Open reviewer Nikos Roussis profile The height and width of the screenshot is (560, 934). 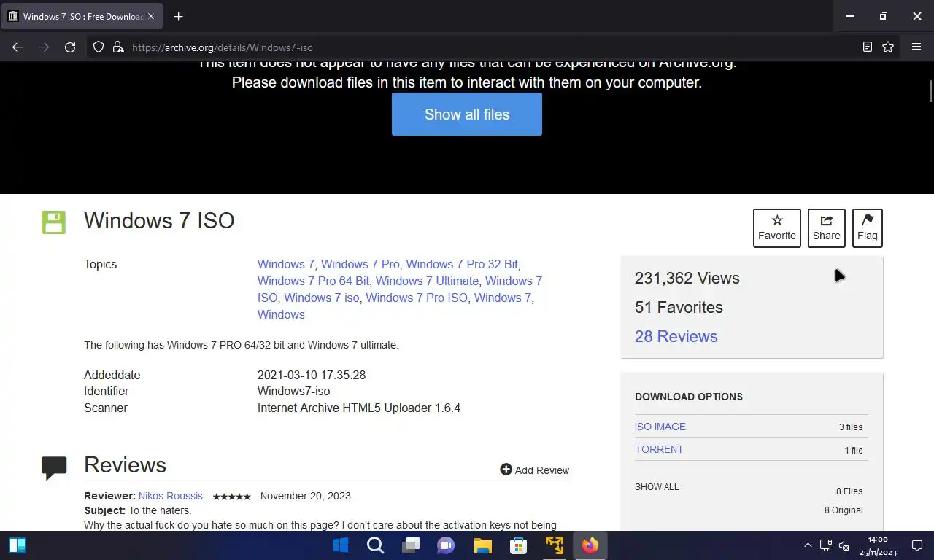pos(171,496)
